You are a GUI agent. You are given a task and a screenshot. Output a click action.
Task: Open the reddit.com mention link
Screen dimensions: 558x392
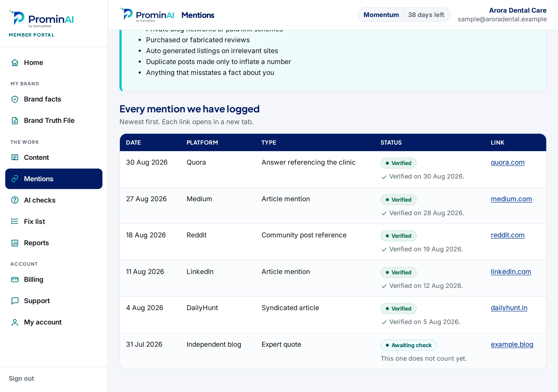[508, 235]
